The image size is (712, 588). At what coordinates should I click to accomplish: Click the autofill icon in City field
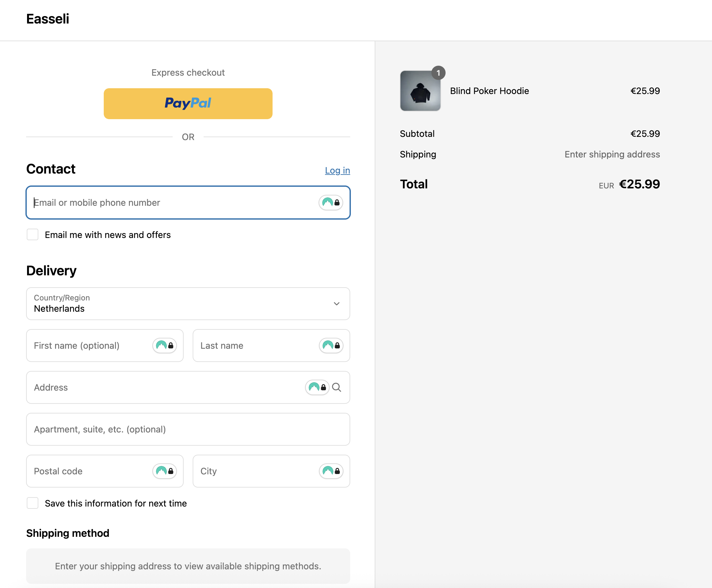331,471
